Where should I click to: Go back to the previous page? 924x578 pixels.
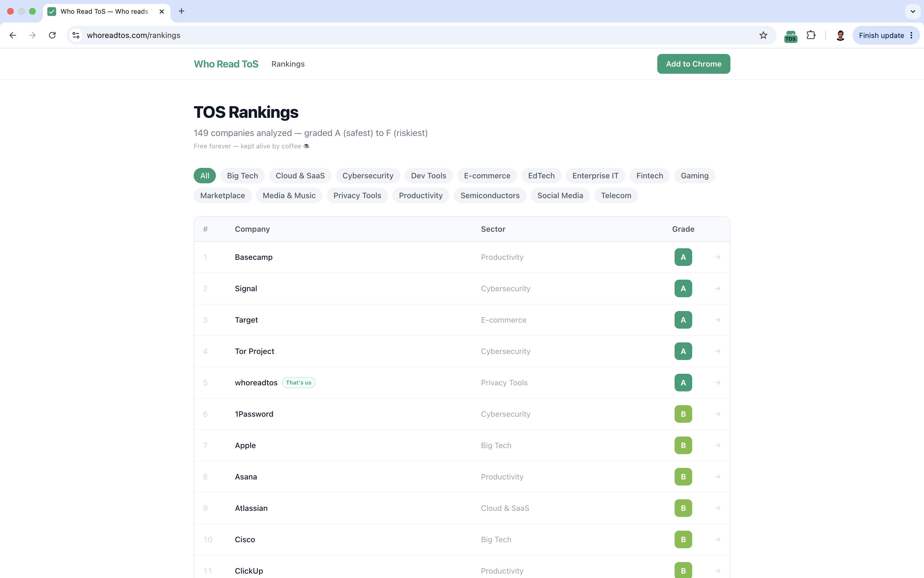coord(13,35)
